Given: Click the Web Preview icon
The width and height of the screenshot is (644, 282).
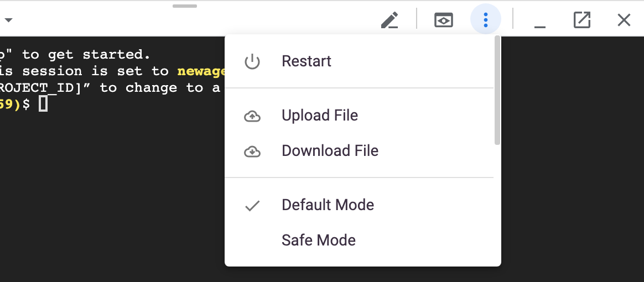Looking at the screenshot, I should pyautogui.click(x=443, y=20).
